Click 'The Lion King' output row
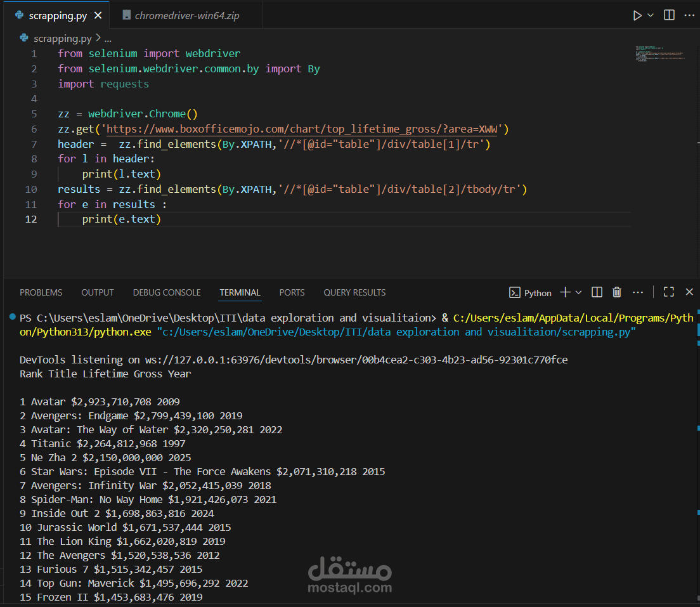The height and width of the screenshot is (607, 700). click(x=122, y=541)
